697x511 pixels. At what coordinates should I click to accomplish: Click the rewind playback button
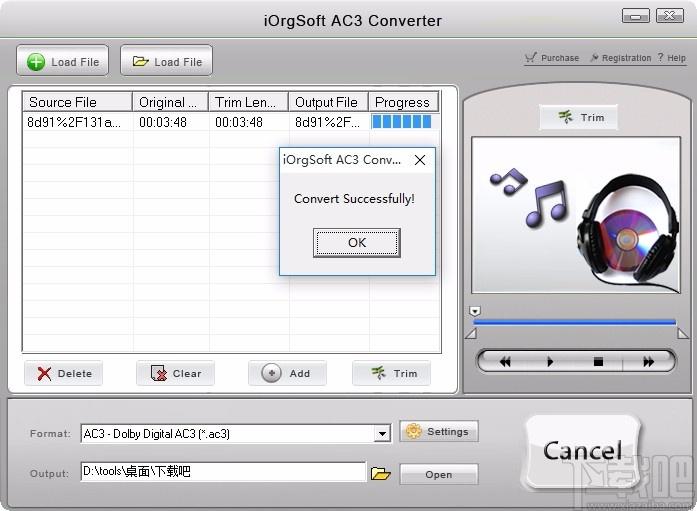(505, 362)
